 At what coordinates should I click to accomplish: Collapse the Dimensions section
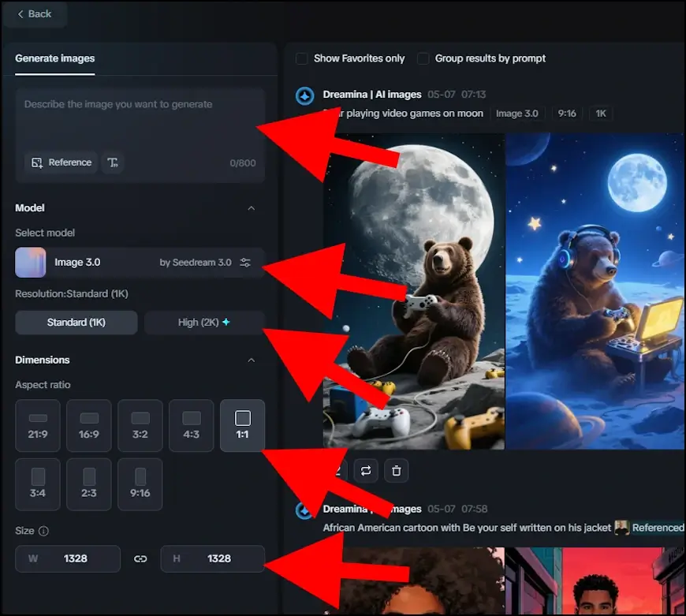click(251, 360)
